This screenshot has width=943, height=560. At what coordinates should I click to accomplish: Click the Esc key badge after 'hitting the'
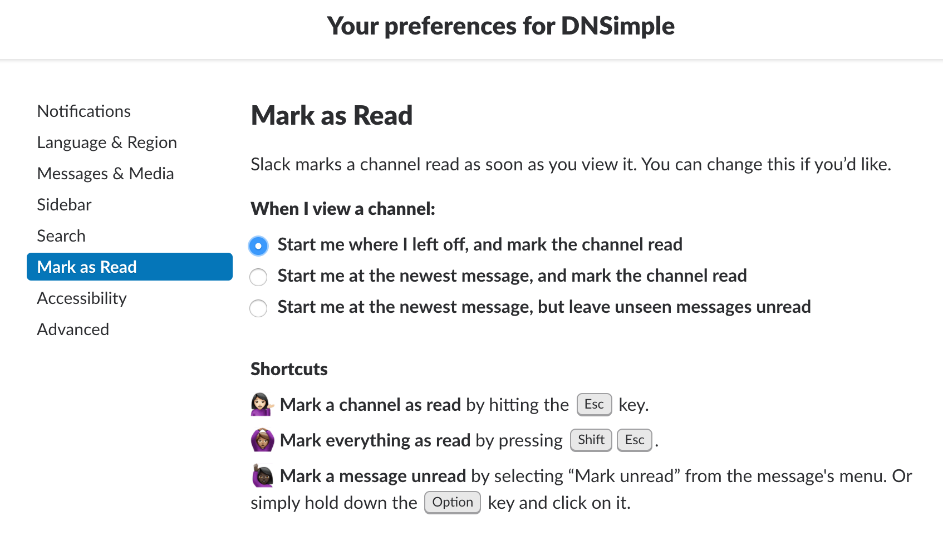[594, 405]
